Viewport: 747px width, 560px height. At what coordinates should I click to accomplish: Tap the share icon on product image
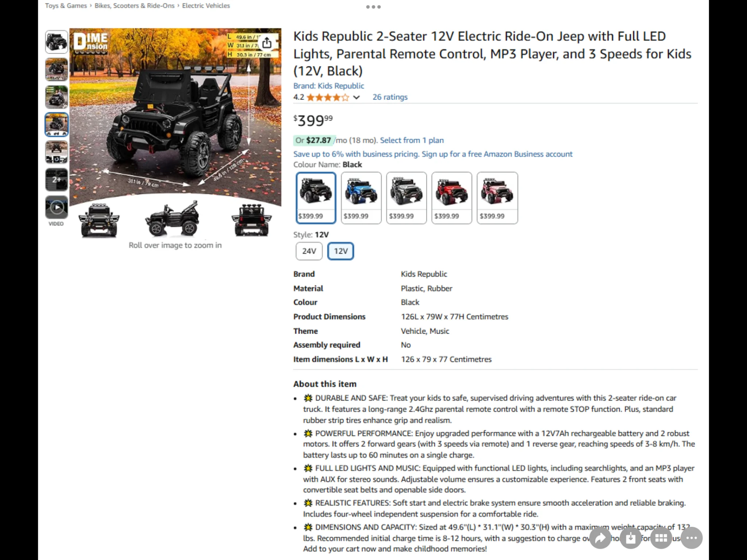267,43
